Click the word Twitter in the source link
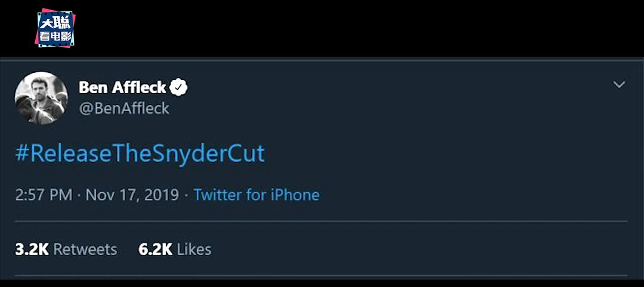 217,195
